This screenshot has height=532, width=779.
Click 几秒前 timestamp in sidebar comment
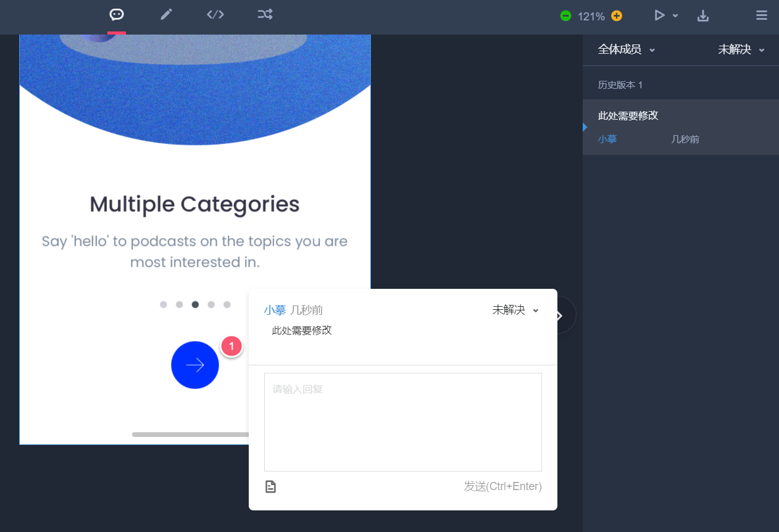(x=685, y=139)
